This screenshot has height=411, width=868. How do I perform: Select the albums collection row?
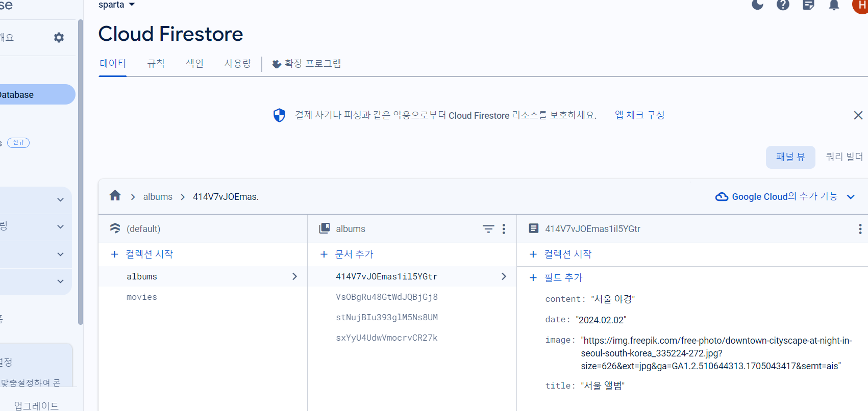(x=203, y=276)
